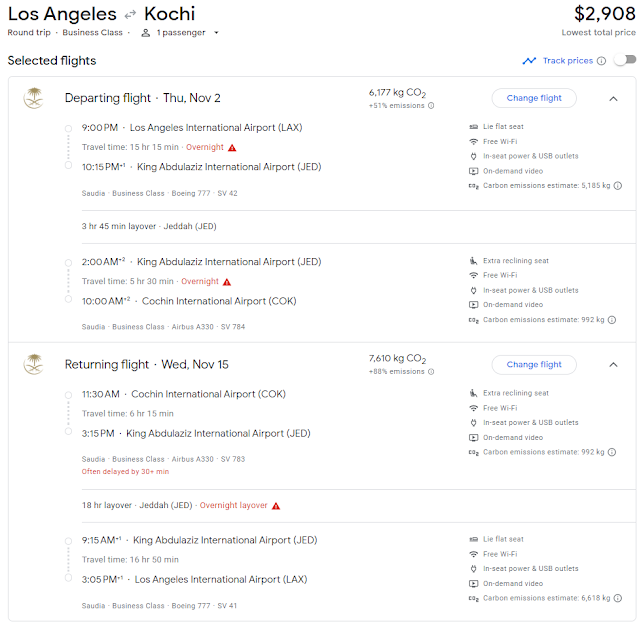Toggle the Track prices switch
Screen dimensions: 639x626
coord(624,60)
